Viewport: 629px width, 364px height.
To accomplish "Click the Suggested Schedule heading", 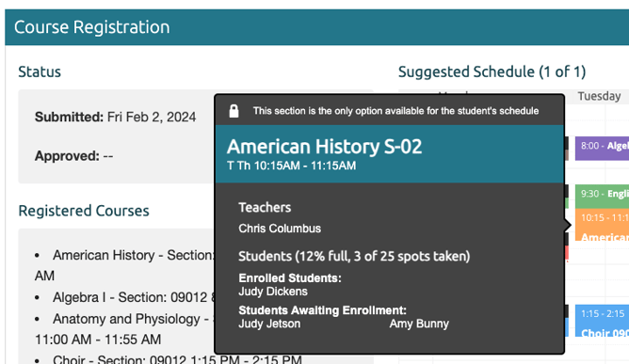I will tap(492, 71).
